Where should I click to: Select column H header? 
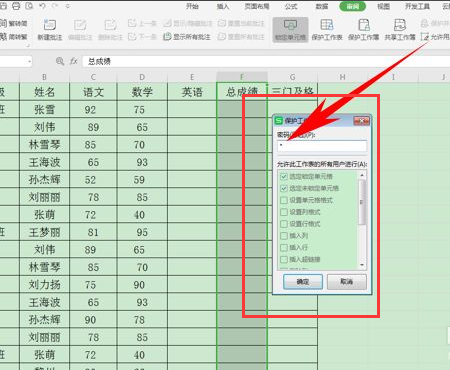[x=342, y=77]
